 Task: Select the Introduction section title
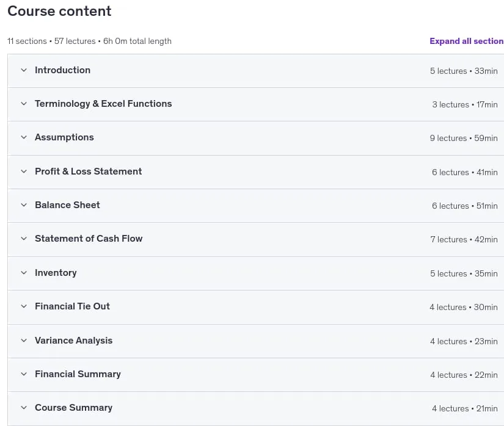(x=63, y=70)
